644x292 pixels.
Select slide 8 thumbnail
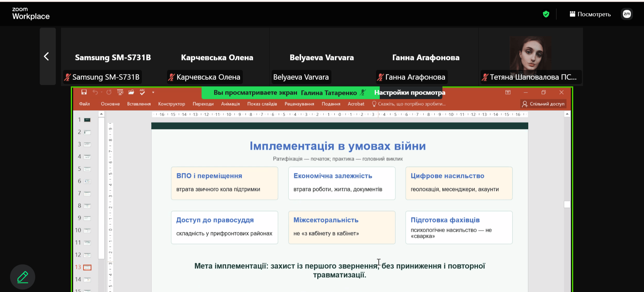click(87, 206)
